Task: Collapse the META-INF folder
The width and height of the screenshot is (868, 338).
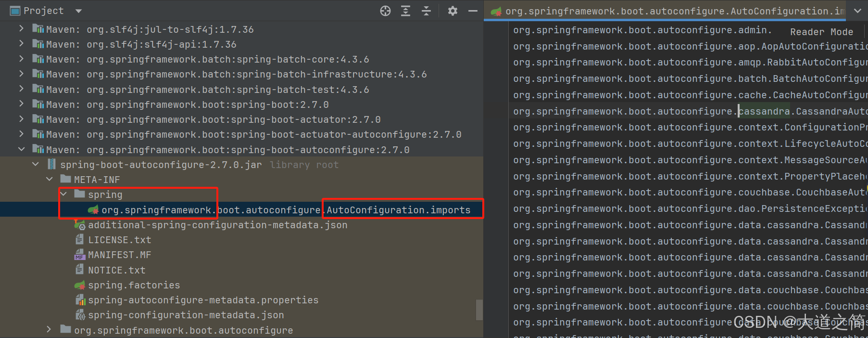Action: [x=50, y=179]
